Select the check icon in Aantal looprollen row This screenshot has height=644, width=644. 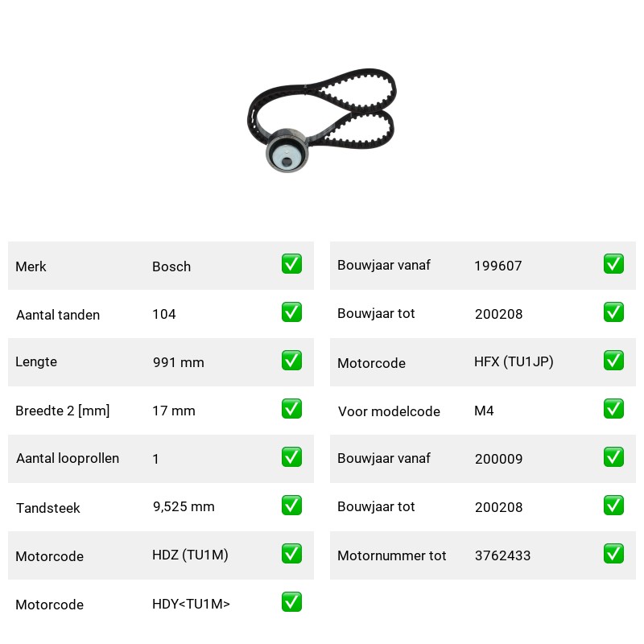(291, 457)
